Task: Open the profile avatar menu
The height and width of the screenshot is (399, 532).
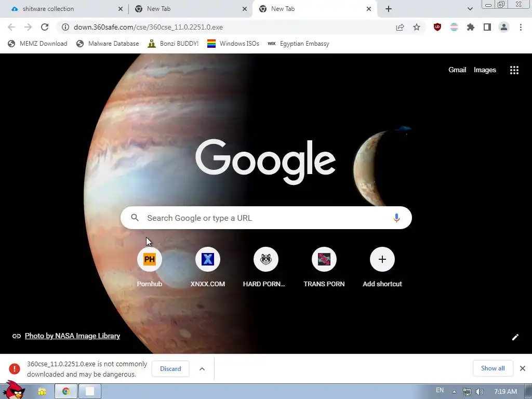Action: [504, 27]
